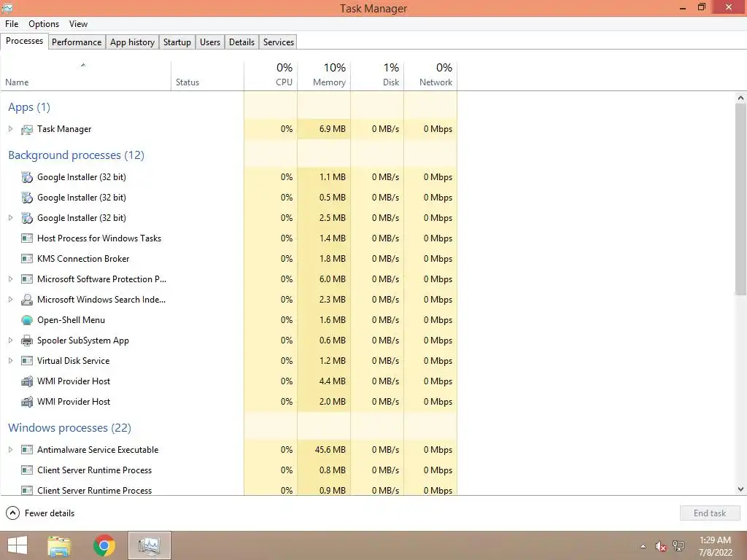Sort by the Memory column header
The height and width of the screenshot is (560, 747).
(324, 76)
